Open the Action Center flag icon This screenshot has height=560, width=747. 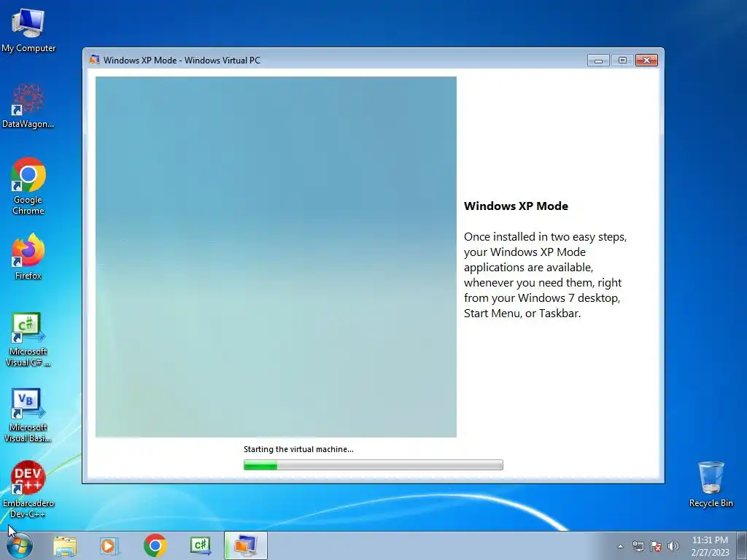pyautogui.click(x=656, y=546)
